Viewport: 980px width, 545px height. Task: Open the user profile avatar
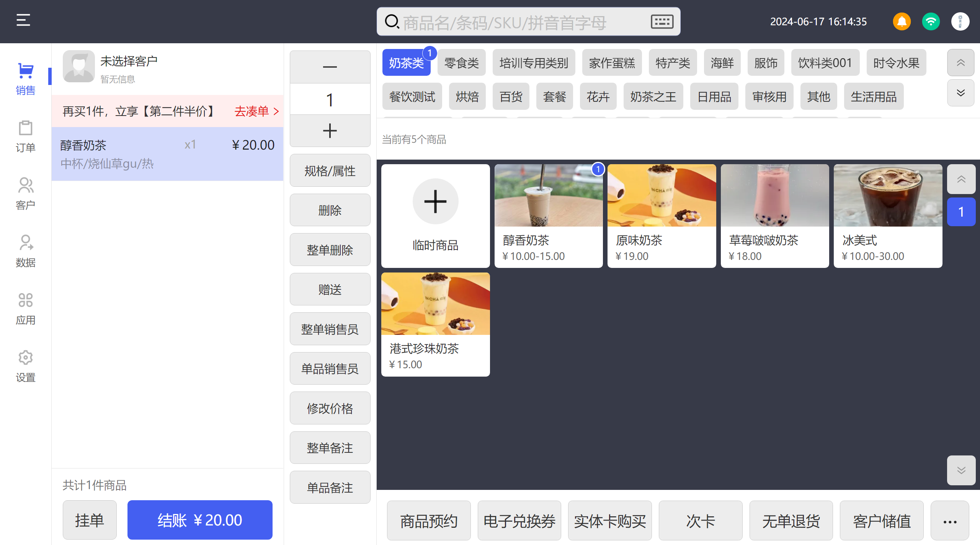[960, 21]
